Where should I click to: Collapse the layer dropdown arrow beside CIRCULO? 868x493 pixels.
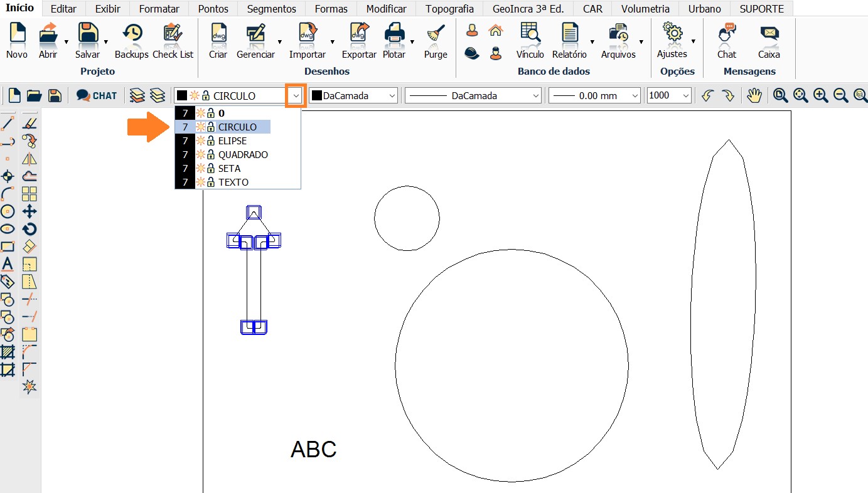(x=296, y=96)
